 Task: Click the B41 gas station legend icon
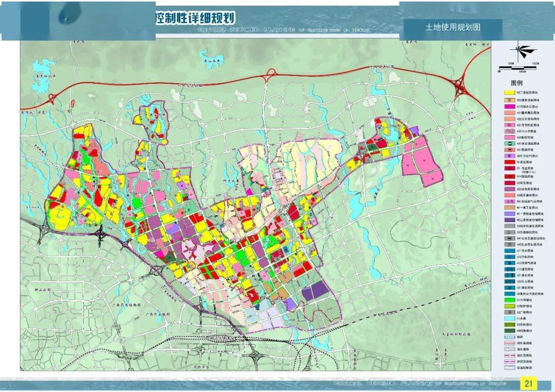point(509,200)
